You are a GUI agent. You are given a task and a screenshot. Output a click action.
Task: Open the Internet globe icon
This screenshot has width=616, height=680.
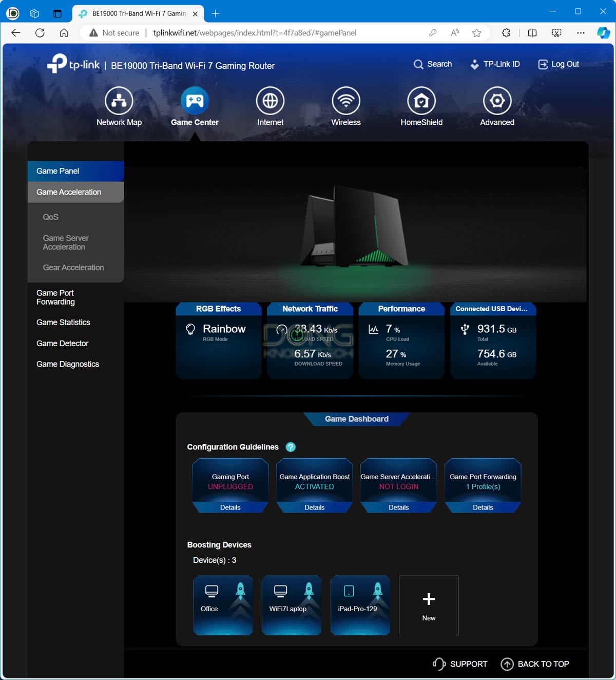pyautogui.click(x=270, y=101)
